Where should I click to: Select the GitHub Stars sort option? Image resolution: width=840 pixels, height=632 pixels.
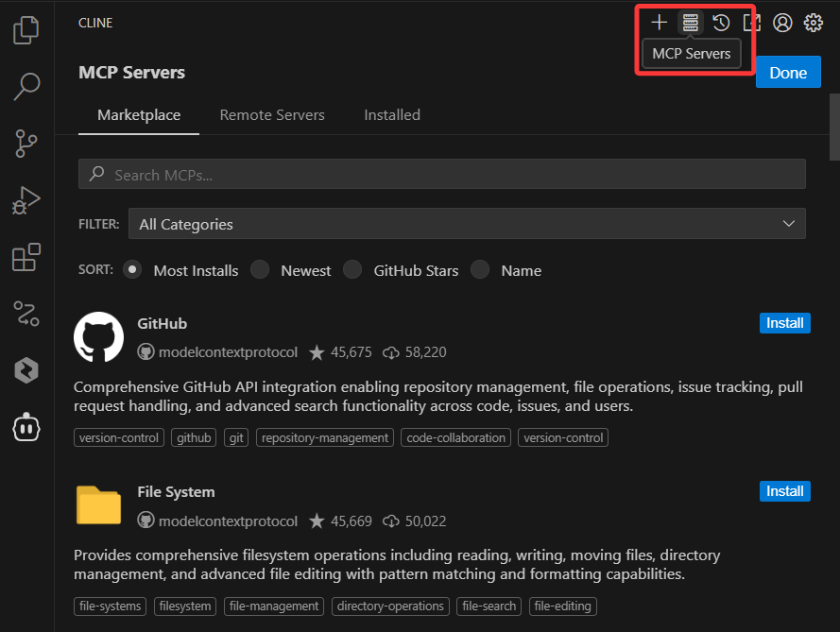pyautogui.click(x=352, y=269)
